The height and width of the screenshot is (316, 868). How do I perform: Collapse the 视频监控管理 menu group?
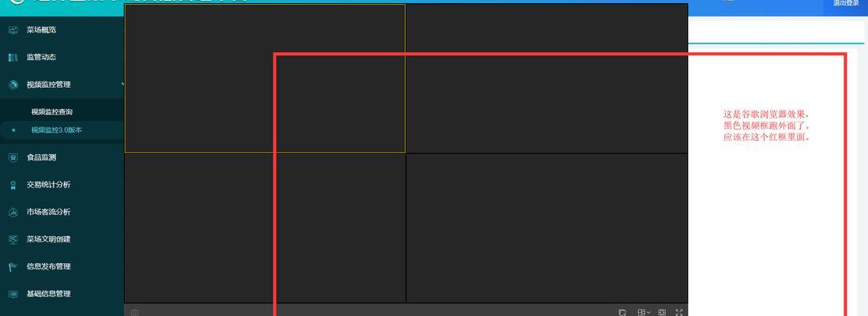pos(61,85)
